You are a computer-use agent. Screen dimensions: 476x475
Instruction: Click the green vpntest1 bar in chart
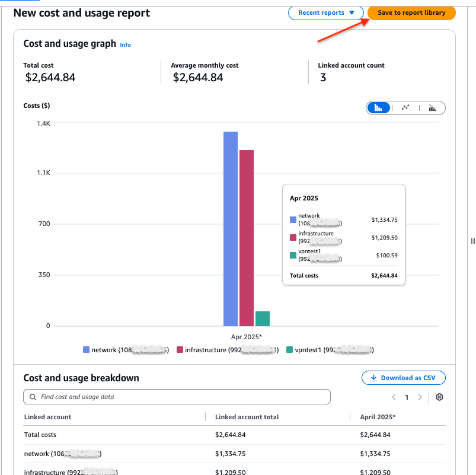pos(263,318)
